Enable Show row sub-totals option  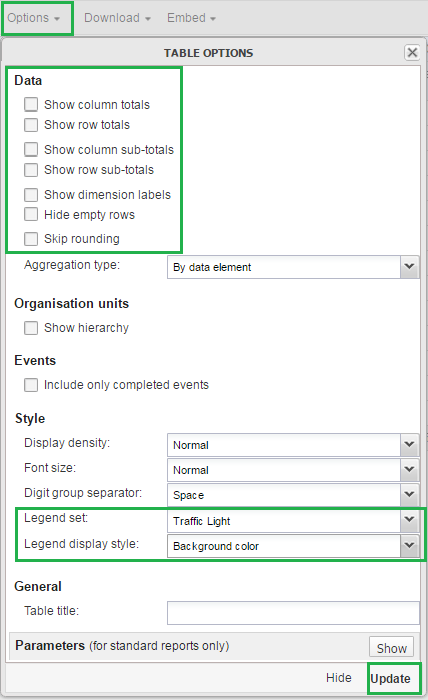[x=31, y=170]
